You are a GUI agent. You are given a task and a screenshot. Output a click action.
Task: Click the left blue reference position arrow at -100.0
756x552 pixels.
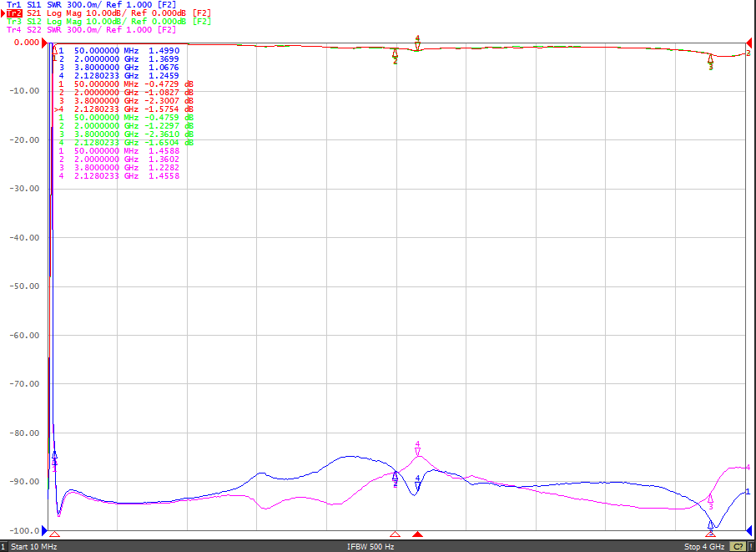(x=44, y=531)
